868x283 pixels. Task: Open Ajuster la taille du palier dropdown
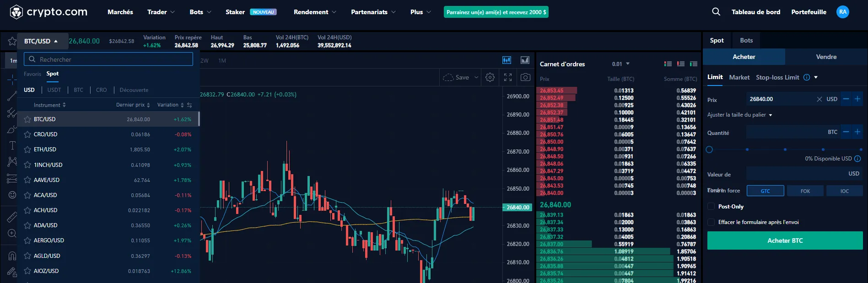click(x=740, y=115)
